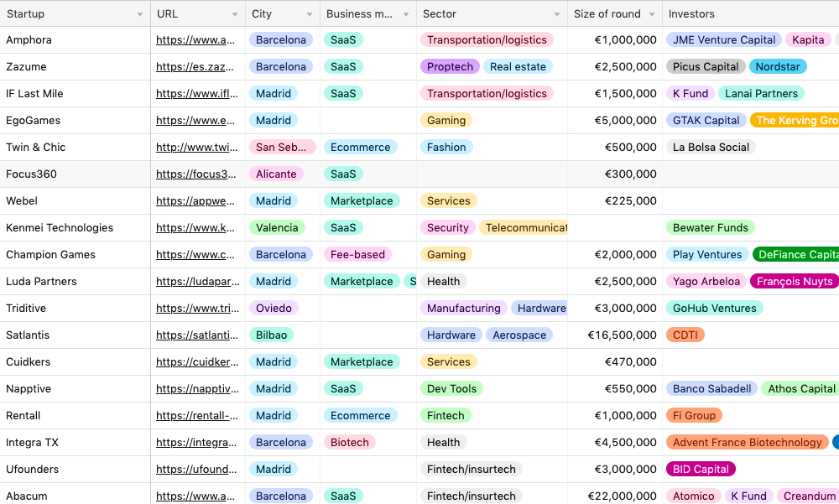
Task: Click the Lanai Partners investor tag
Action: pos(761,94)
